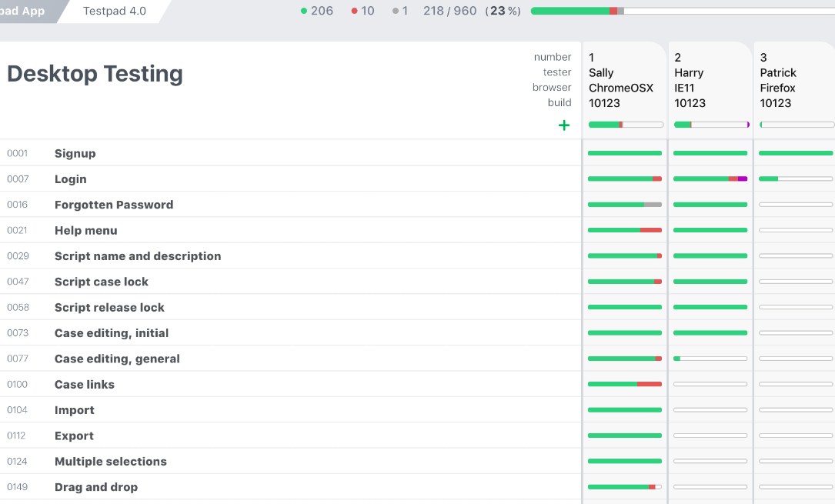Click Patrick's progress bar for Login

coord(796,179)
